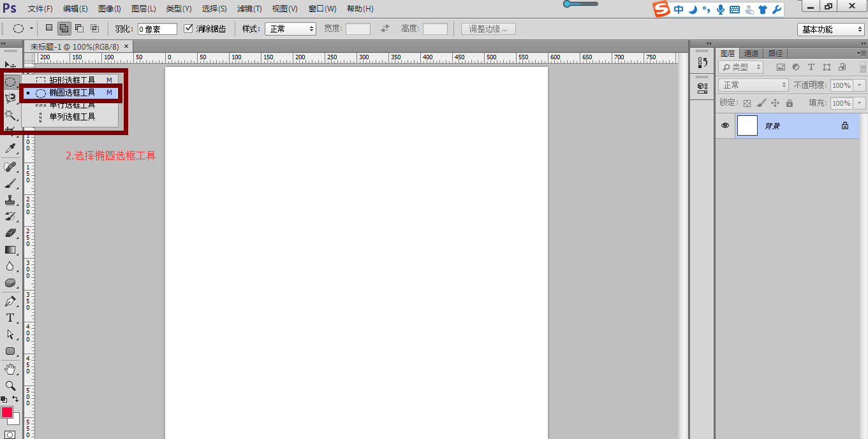868x439 pixels.
Task: Toggle adjustment layer filter
Action: coord(796,67)
